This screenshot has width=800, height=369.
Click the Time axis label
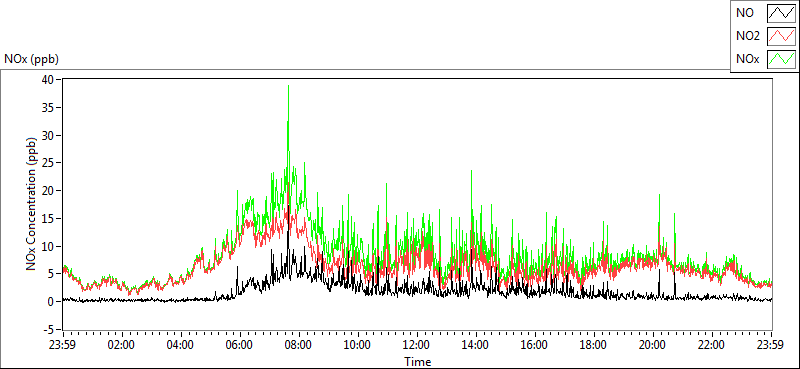pyautogui.click(x=417, y=362)
